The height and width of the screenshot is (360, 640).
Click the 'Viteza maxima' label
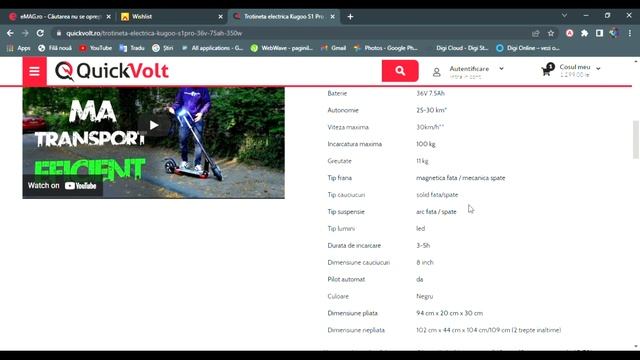[348, 127]
